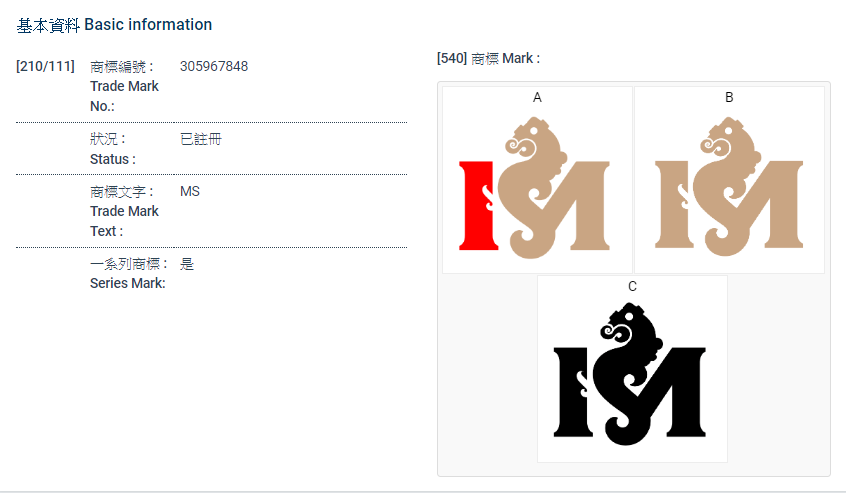Select the trade mark number 305967848
Screen dimensions: 846x493
coord(214,66)
